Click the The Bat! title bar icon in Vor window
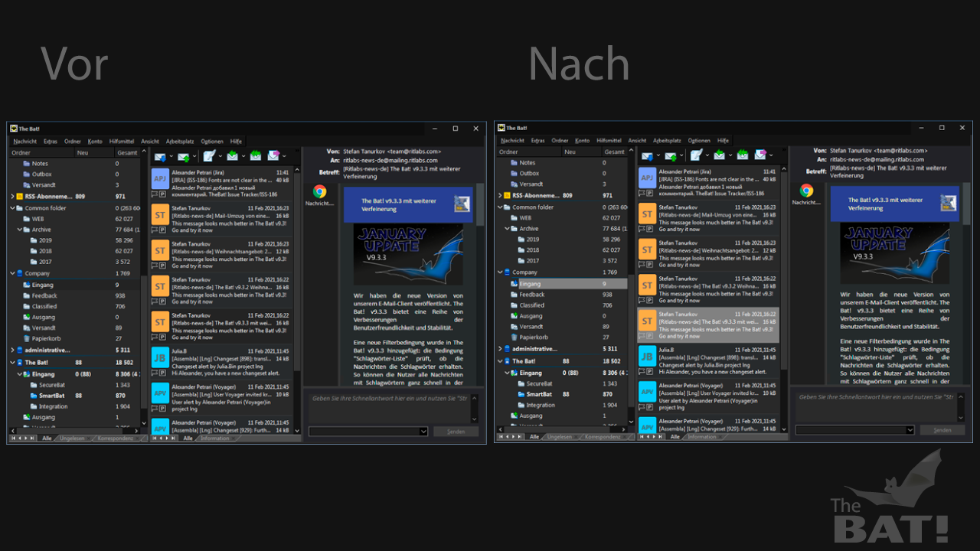This screenshot has height=551, width=980. click(14, 129)
